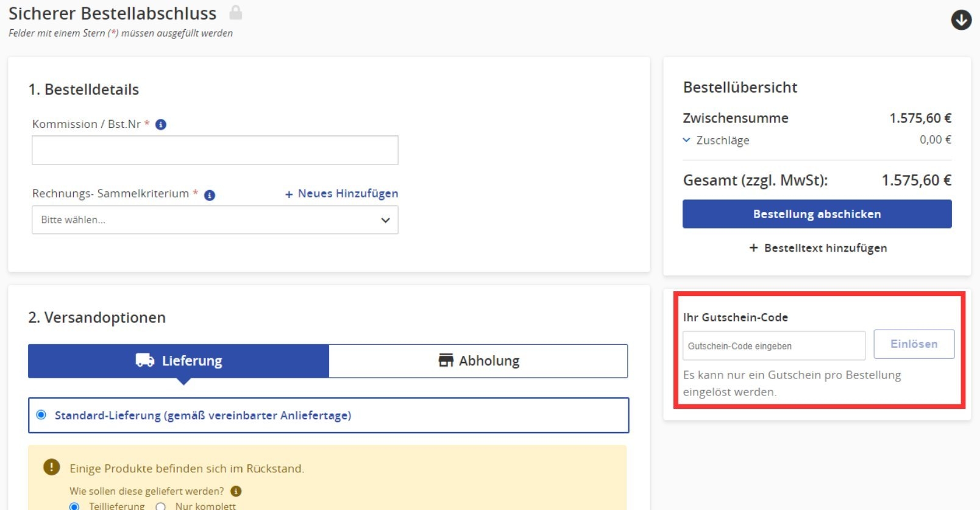
Task: Switch to the Abholung tab
Action: pyautogui.click(x=478, y=361)
